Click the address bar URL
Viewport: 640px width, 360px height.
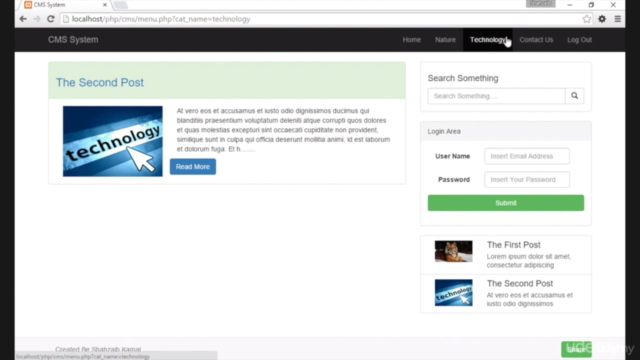point(161,19)
